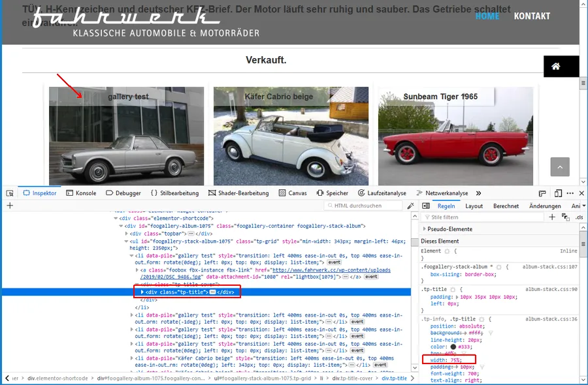588x385 pixels.
Task: Open the Netzwerkanalyse tab
Action: [442, 193]
